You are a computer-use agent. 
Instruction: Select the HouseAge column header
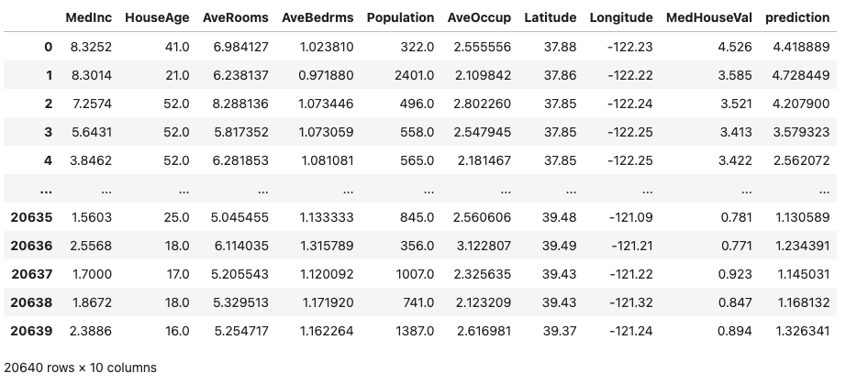click(157, 17)
